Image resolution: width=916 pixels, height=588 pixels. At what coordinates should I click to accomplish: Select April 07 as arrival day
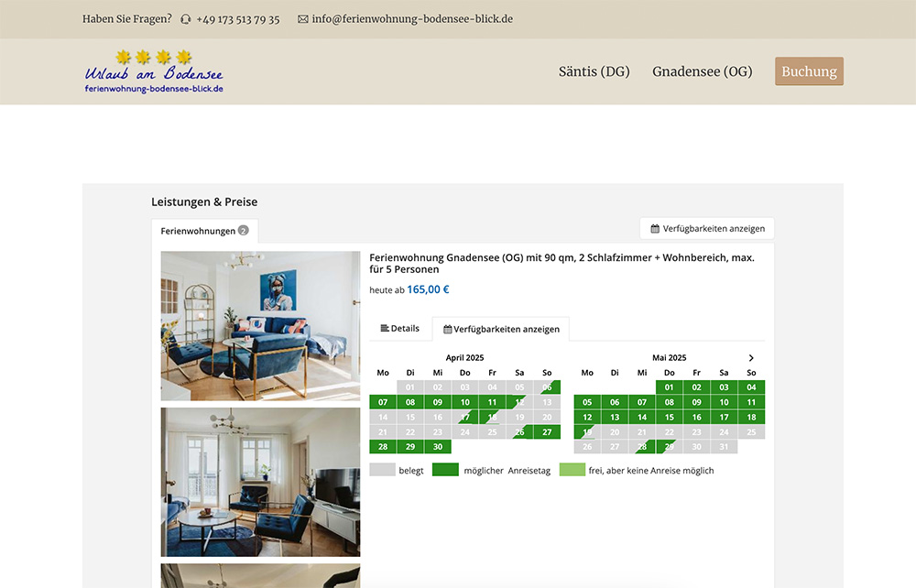pyautogui.click(x=383, y=402)
